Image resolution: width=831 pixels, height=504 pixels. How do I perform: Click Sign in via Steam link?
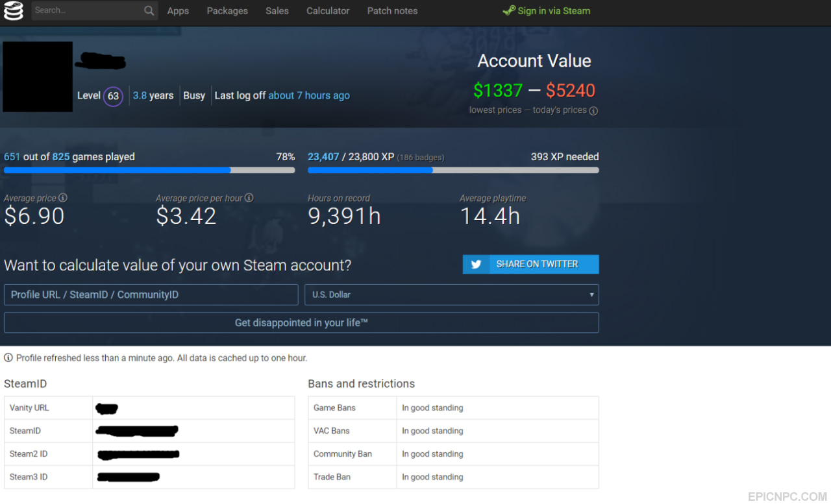[x=547, y=10]
